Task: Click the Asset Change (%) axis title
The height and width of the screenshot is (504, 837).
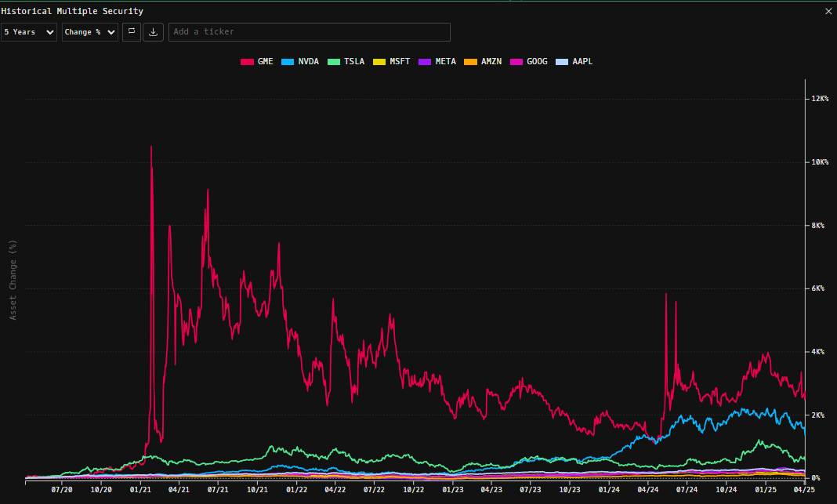Action: click(x=13, y=281)
